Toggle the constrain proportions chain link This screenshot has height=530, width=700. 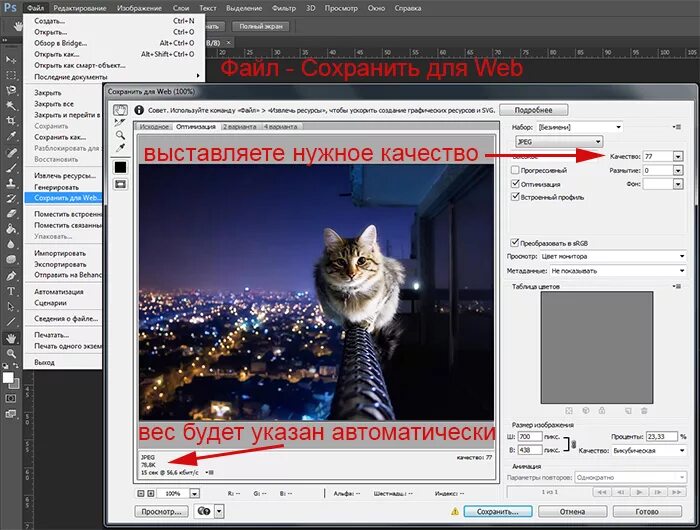[574, 444]
